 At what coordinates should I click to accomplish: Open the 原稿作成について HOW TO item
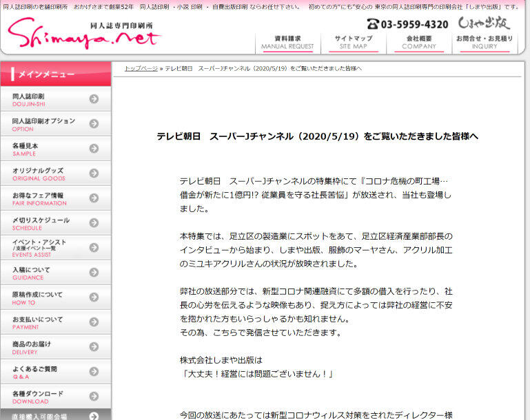(x=56, y=297)
